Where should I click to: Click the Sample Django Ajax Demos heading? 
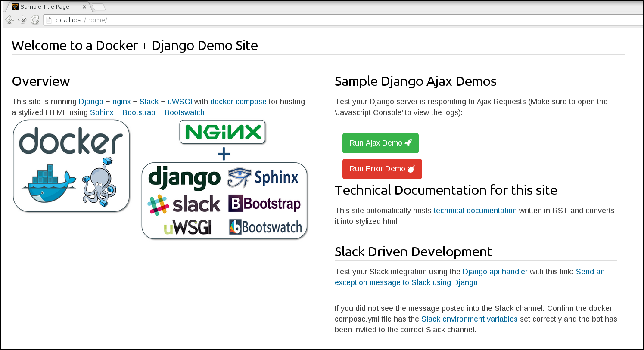click(x=416, y=81)
